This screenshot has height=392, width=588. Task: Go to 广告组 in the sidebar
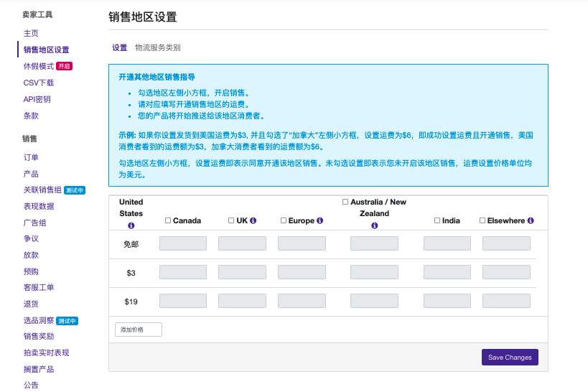(35, 223)
